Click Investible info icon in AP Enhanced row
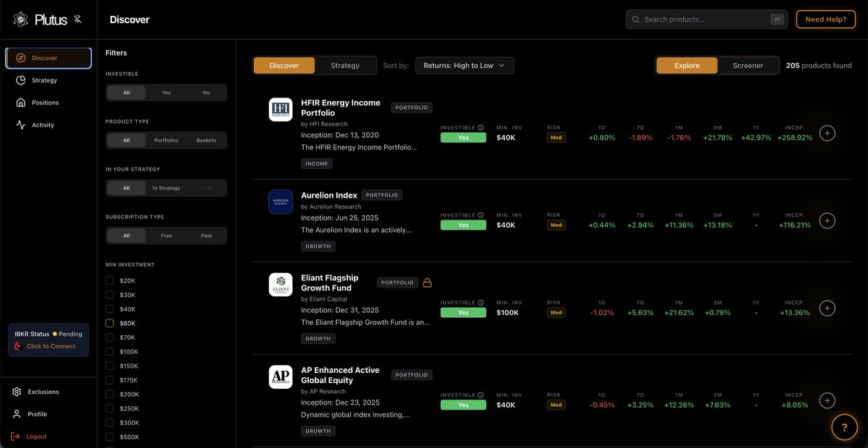Viewport: 868px width, 448px height. pyautogui.click(x=481, y=395)
